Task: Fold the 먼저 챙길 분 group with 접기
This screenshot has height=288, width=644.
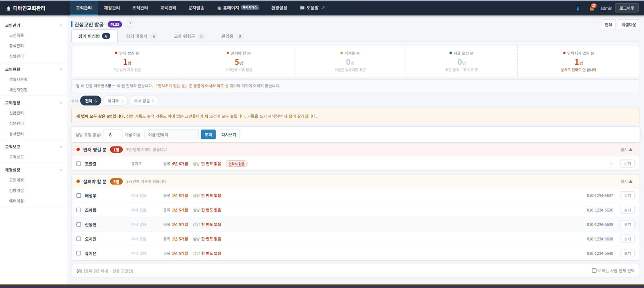Action: [626, 149]
